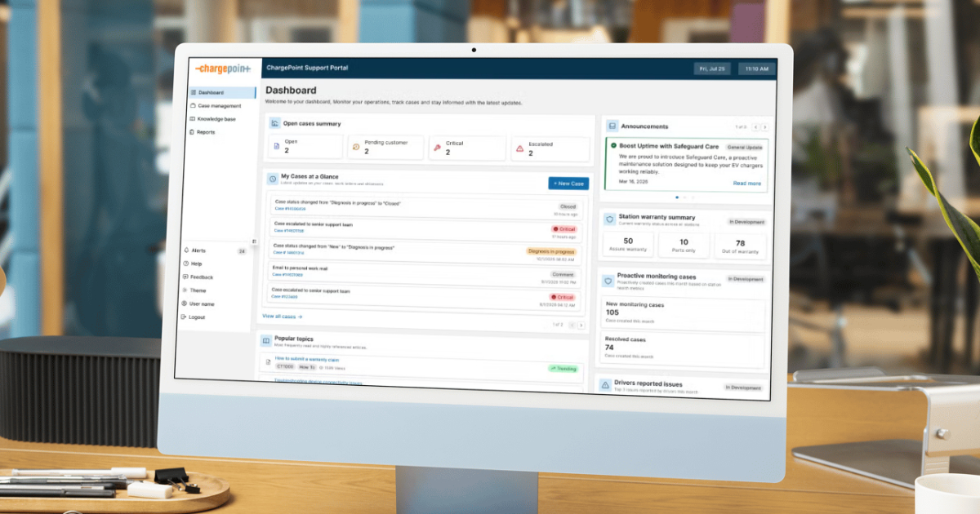Click Read more on Safeguard Care announcement

click(746, 184)
